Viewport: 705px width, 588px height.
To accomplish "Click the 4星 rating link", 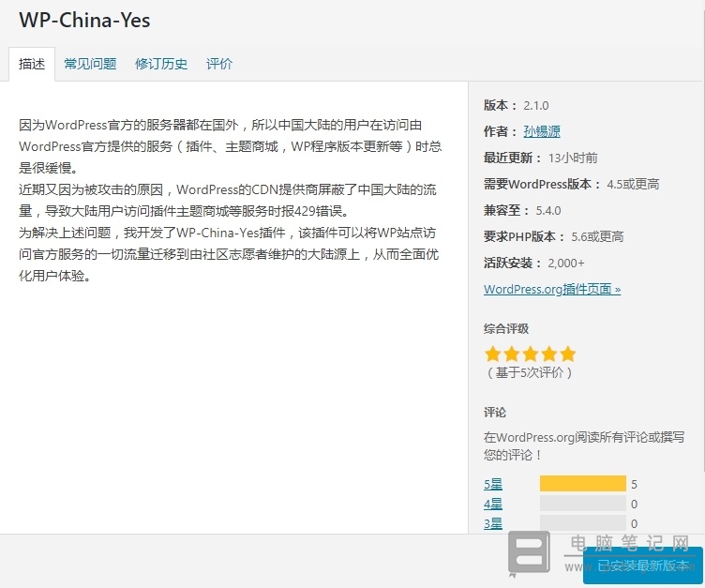I will [x=493, y=504].
